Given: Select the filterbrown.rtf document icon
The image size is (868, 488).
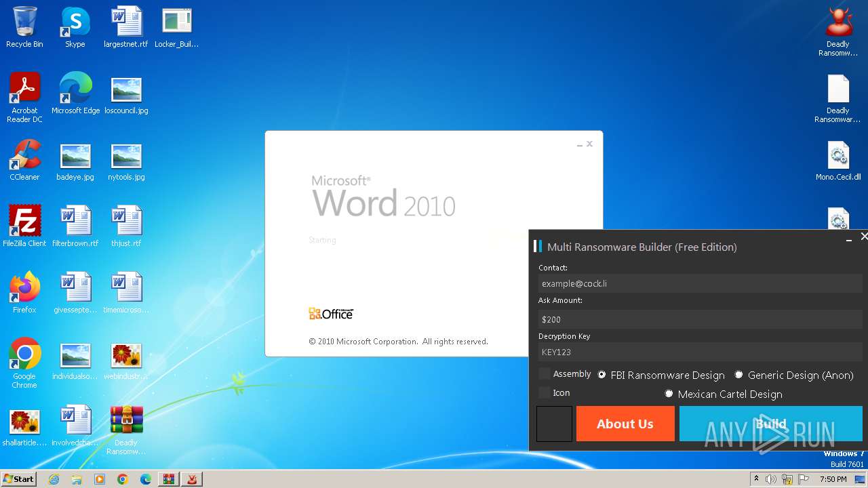Looking at the screenshot, I should [75, 226].
